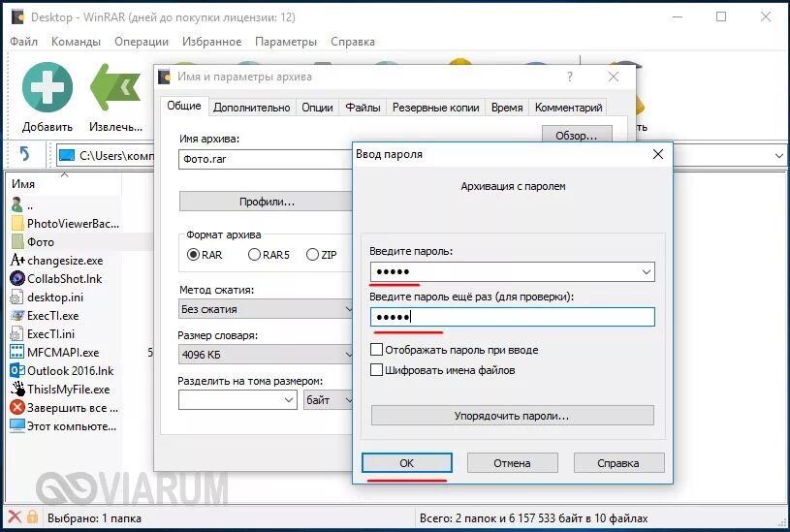Click the Извлечь (Extract) toolbar icon

115,86
